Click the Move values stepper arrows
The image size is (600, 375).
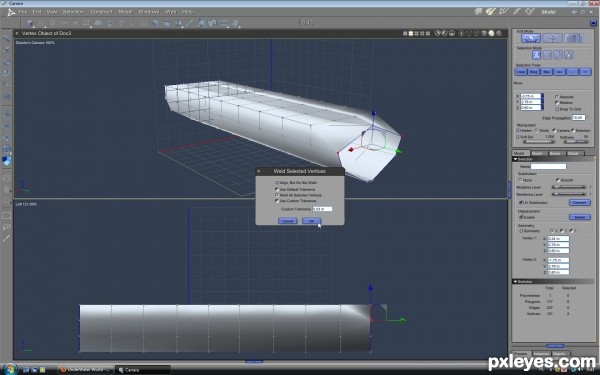click(x=543, y=102)
